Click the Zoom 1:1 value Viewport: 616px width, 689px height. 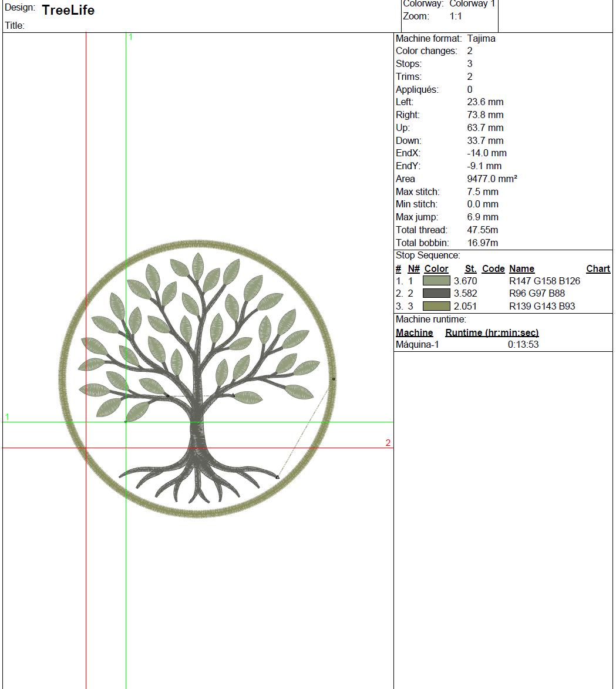pos(456,16)
